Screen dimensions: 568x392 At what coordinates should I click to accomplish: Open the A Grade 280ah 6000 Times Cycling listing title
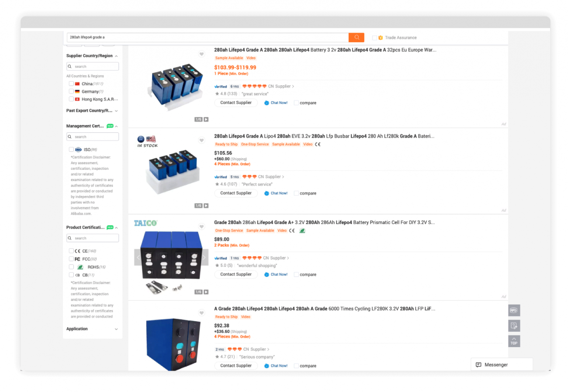pyautogui.click(x=325, y=309)
